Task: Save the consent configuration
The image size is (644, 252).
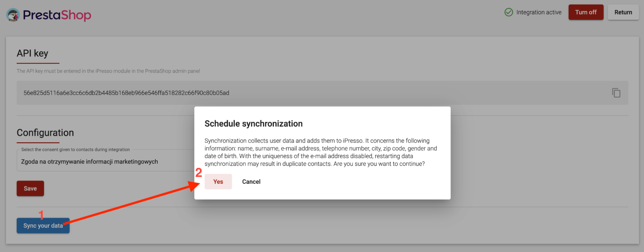Action: point(30,189)
